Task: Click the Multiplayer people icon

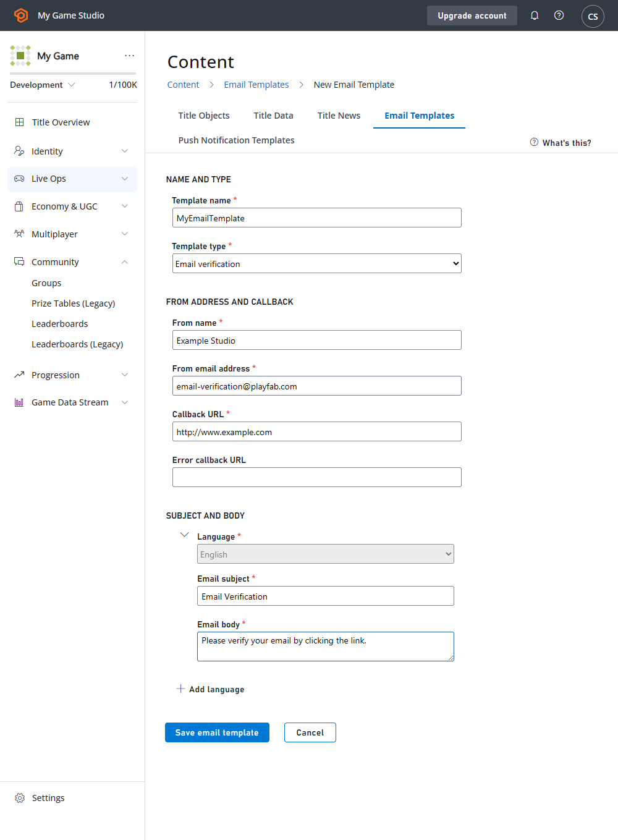Action: click(19, 234)
